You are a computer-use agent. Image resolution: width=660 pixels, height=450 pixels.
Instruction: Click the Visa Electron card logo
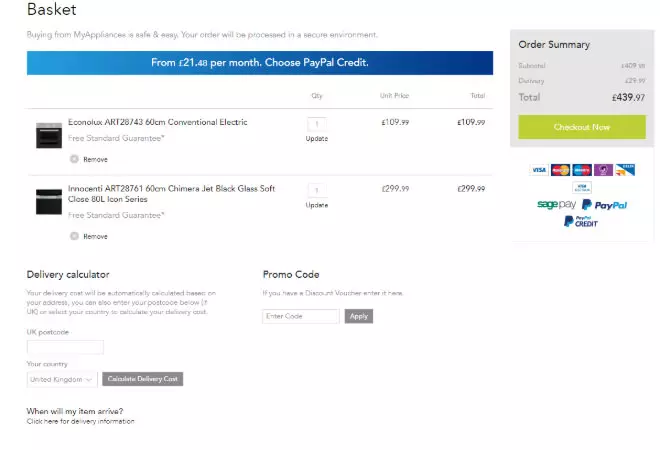[582, 187]
